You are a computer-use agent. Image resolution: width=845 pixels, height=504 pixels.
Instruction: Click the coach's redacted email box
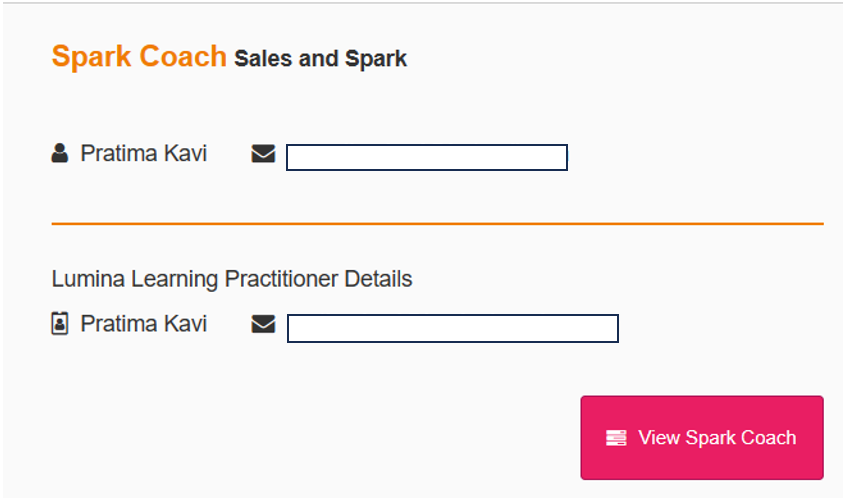point(427,157)
